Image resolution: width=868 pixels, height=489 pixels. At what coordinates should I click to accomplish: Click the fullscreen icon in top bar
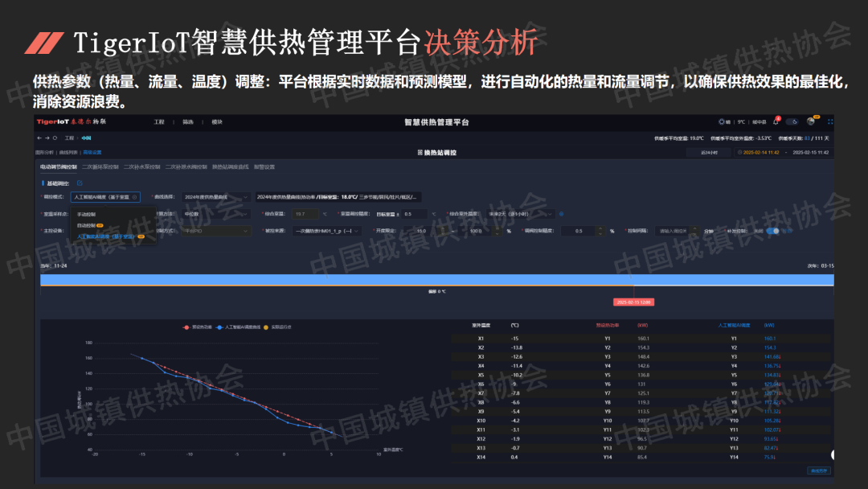(x=830, y=121)
